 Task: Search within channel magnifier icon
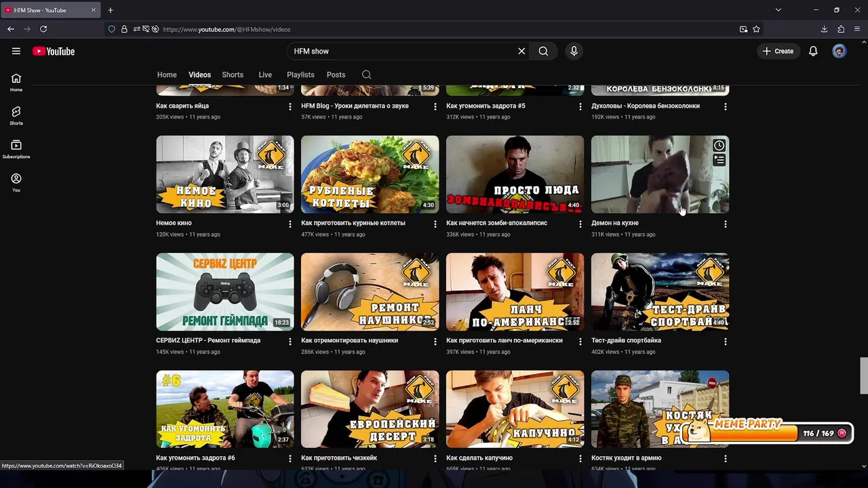pos(366,75)
